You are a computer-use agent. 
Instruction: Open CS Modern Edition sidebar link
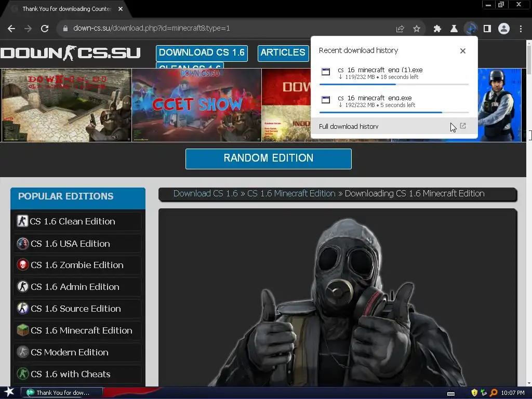tap(77, 352)
